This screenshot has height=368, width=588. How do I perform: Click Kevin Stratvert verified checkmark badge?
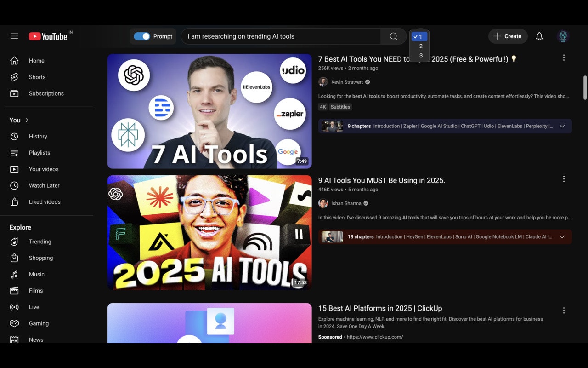[367, 82]
